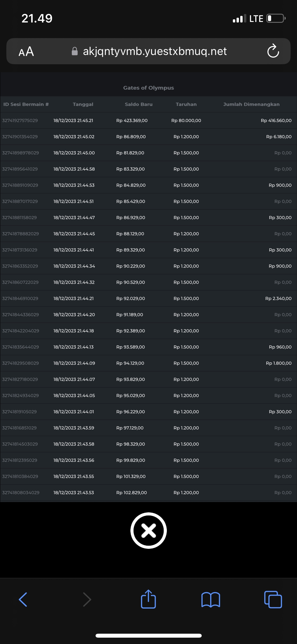The image size is (297, 644).
Task: Open the AA reader text options
Action: (26, 51)
